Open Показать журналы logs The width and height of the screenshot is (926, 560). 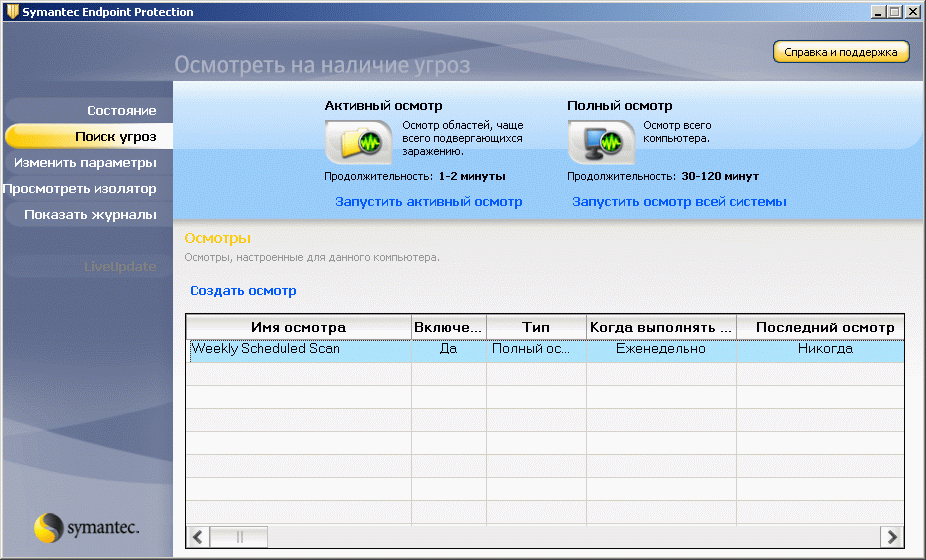coord(90,214)
